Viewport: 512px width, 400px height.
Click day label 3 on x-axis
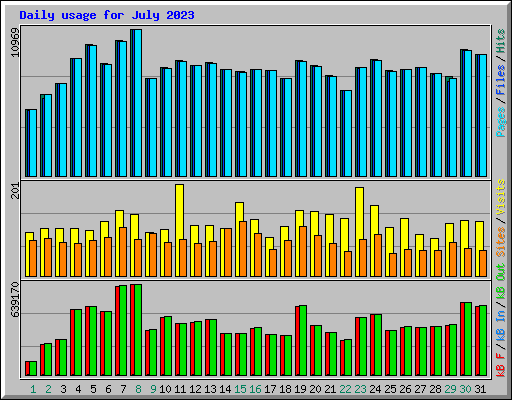[x=63, y=389]
